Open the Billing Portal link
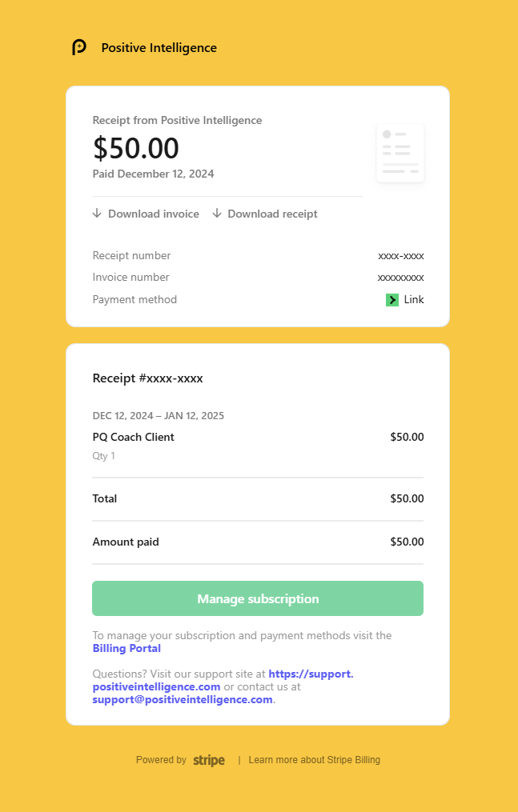This screenshot has width=518, height=812. (126, 648)
